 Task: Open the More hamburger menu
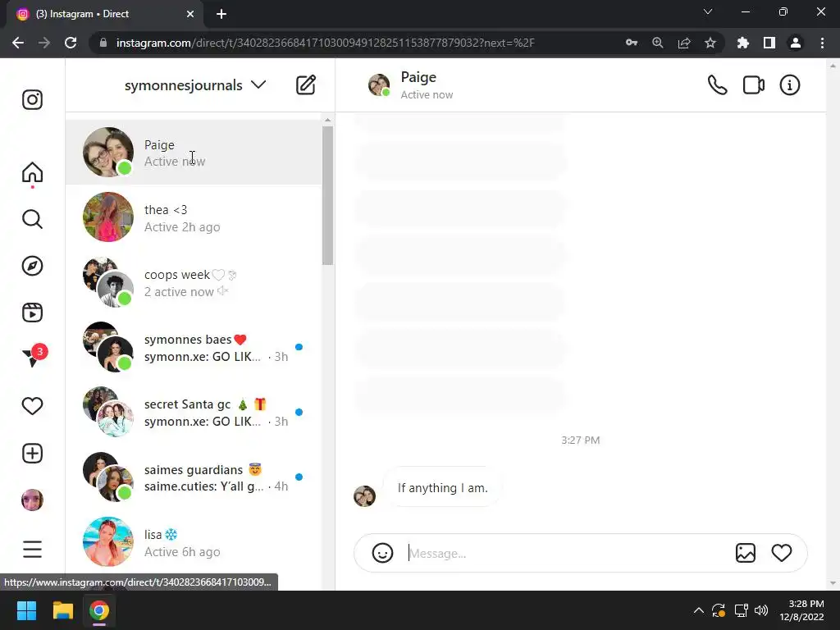[x=32, y=549]
